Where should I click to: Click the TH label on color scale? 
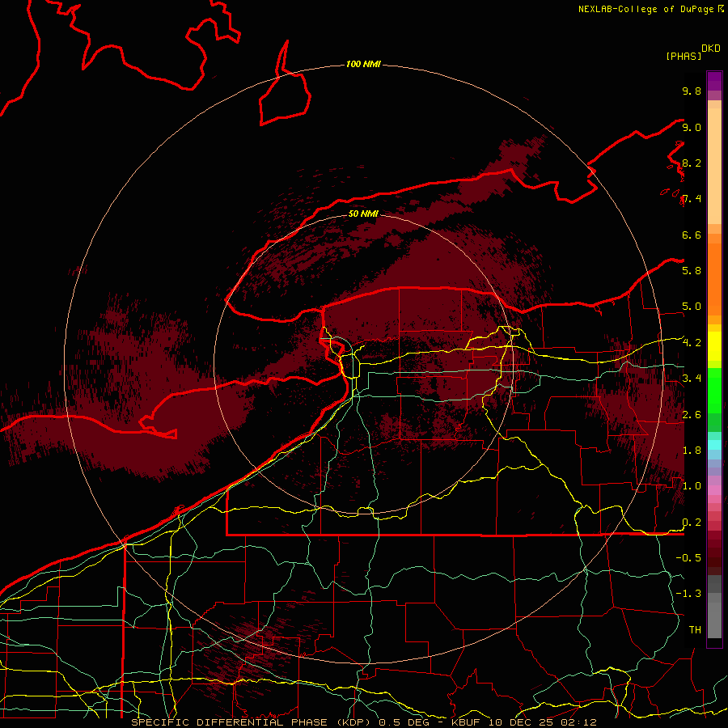click(x=695, y=629)
